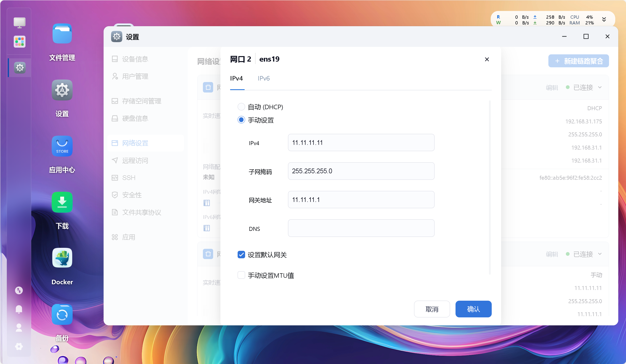Click the desktop monitor icon in dock
This screenshot has height=364, width=626.
19,23
